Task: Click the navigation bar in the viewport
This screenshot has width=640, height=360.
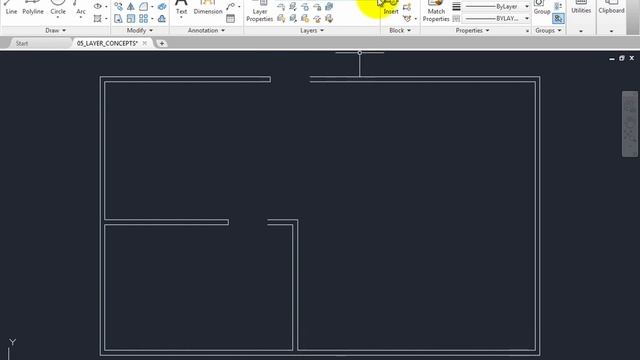Action: pyautogui.click(x=630, y=124)
